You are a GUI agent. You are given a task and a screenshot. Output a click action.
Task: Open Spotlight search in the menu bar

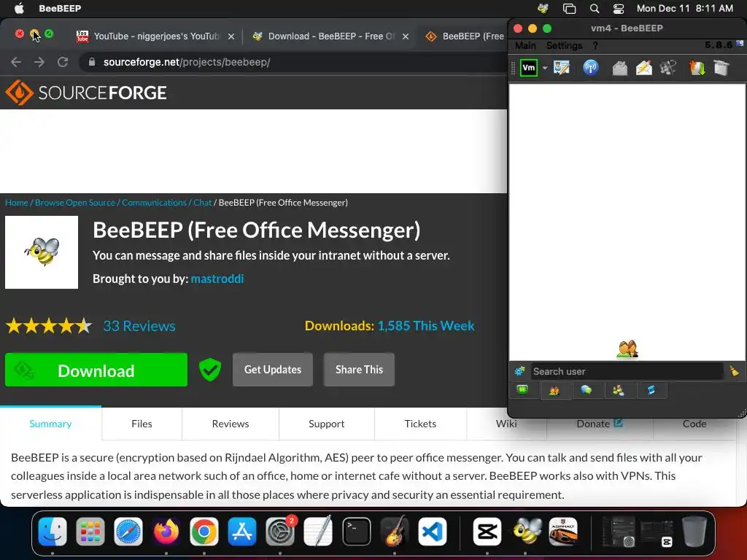point(594,9)
